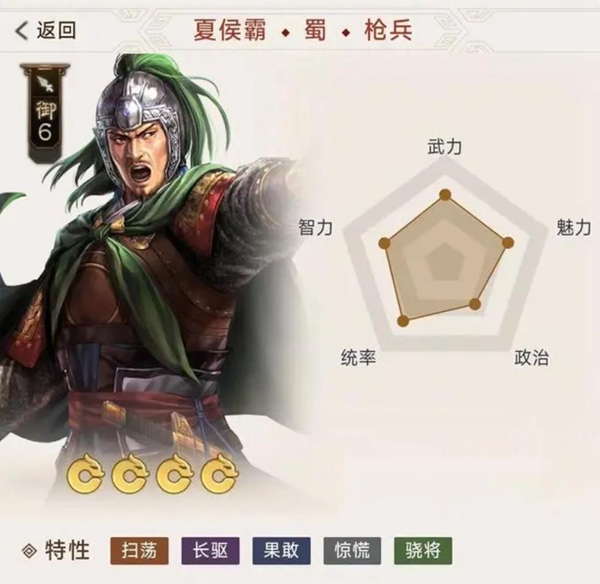This screenshot has width=600, height=584.
Task: Select the fourth golden dragon star icon
Action: (x=220, y=473)
